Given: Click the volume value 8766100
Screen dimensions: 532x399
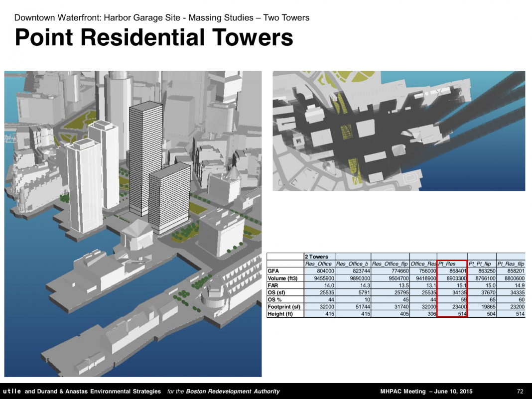Looking at the screenshot, I should [486, 278].
